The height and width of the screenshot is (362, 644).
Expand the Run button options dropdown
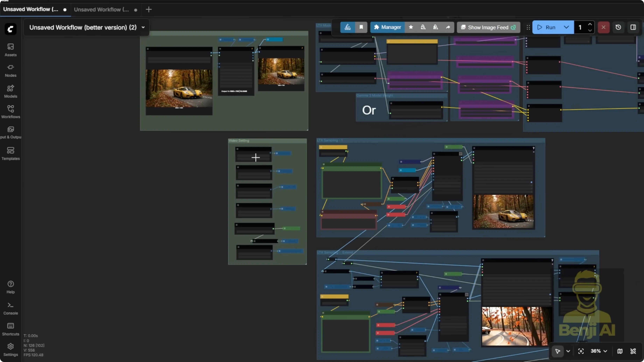(566, 27)
